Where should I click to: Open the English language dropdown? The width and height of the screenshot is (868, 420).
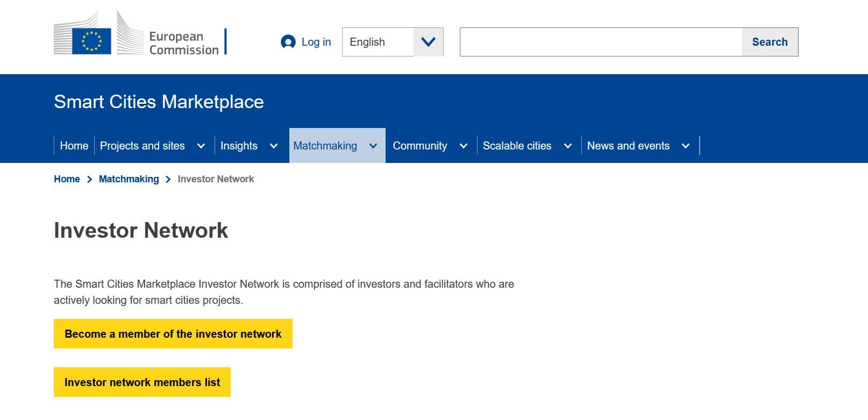pos(393,42)
